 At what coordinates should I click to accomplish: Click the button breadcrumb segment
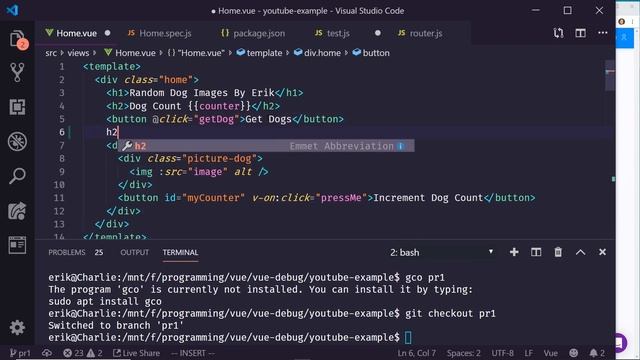pos(371,53)
